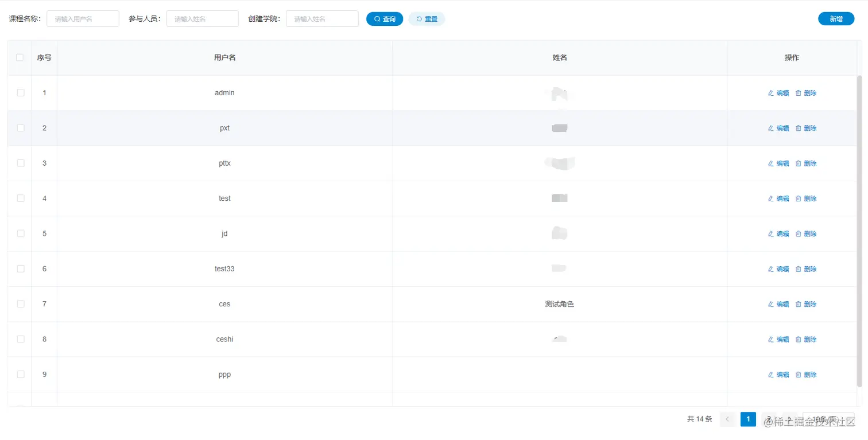
Task: Tick the select-all checkbox in table header
Action: (20, 57)
